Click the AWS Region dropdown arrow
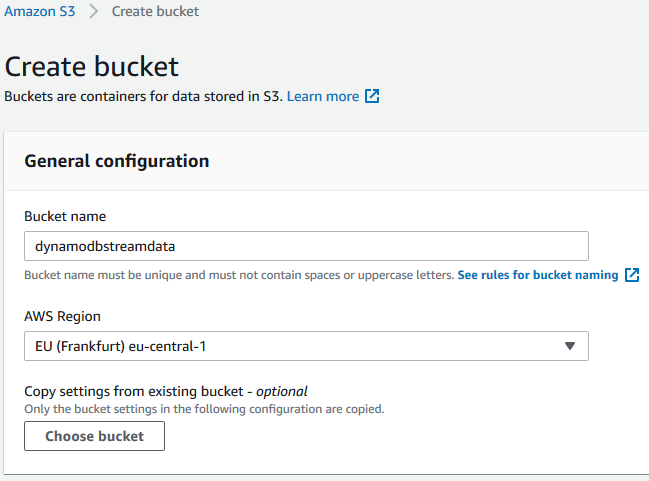This screenshot has height=481, width=649. (570, 346)
